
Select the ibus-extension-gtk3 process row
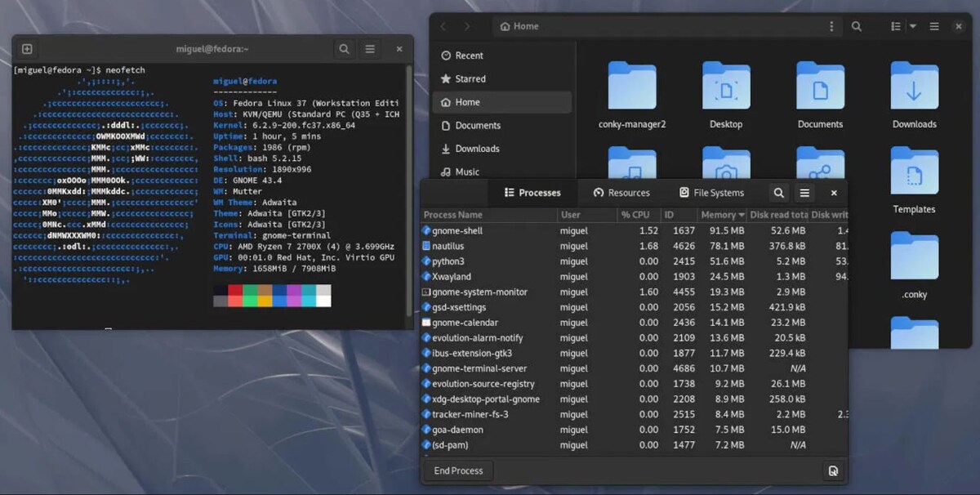click(x=635, y=353)
